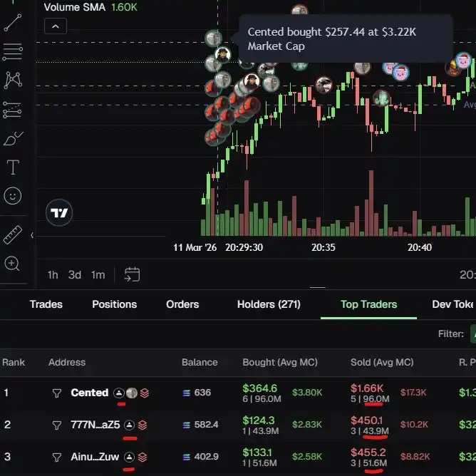Click the zoom in magnifier tool
This screenshot has width=476, height=476.
pos(13,264)
